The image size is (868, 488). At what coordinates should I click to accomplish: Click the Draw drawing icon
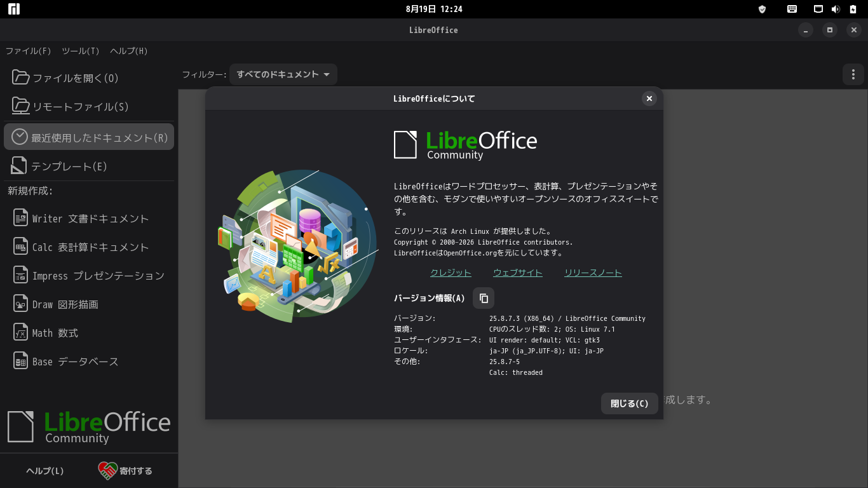(x=21, y=304)
